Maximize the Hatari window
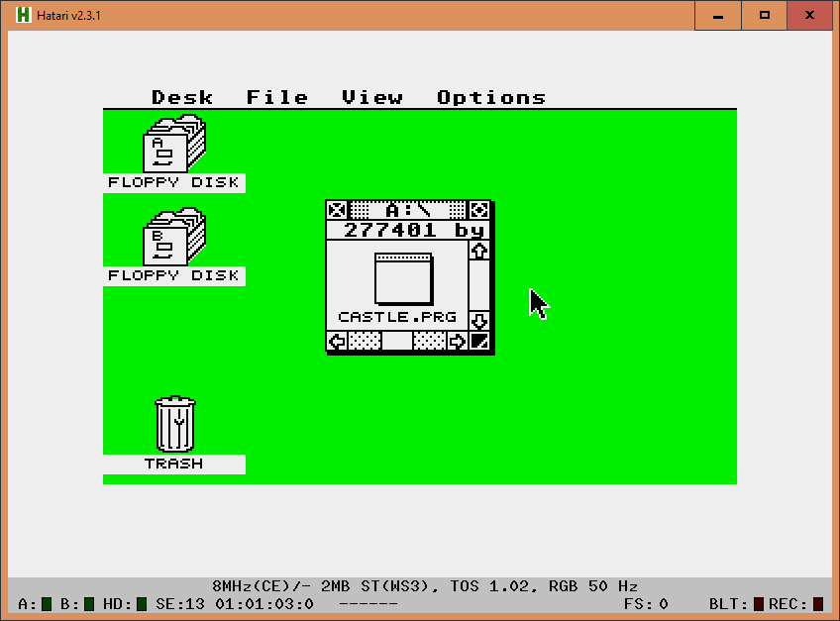This screenshot has width=840, height=621. point(765,16)
